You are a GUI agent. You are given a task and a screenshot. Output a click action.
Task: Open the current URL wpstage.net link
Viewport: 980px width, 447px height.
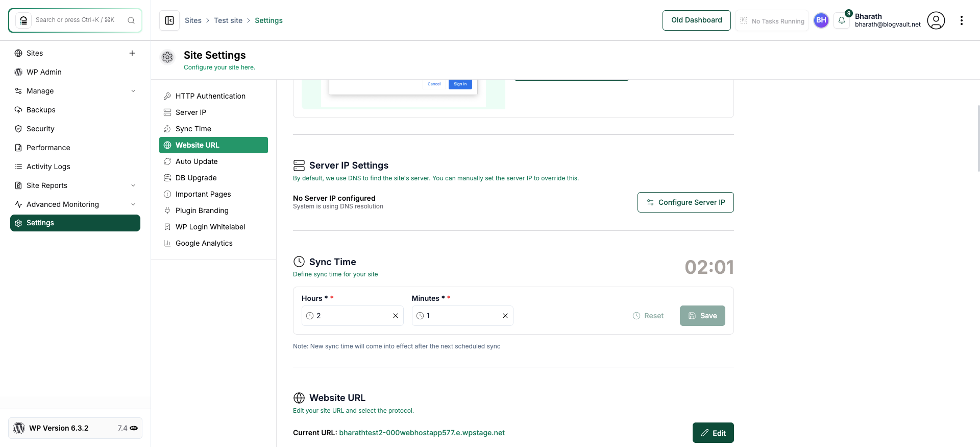(x=422, y=433)
